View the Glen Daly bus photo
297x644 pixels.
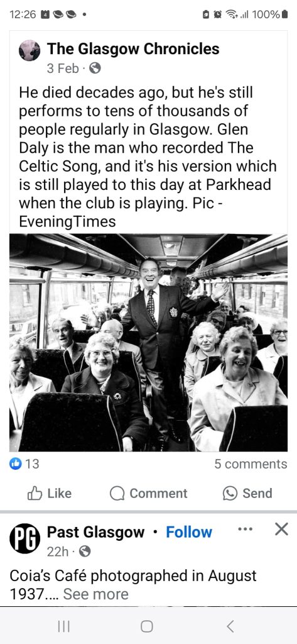coord(148,343)
